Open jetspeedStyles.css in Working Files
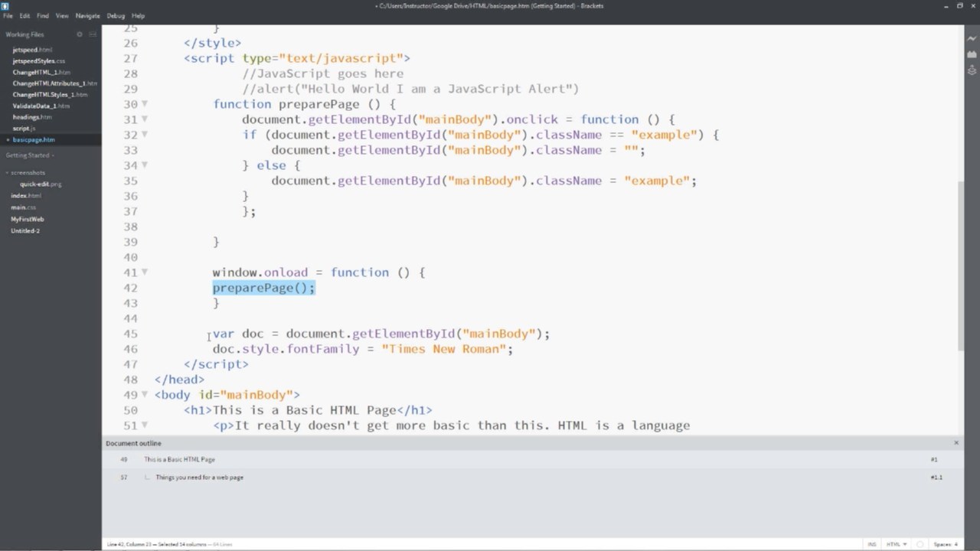Image resolution: width=980 pixels, height=551 pixels. (x=39, y=60)
